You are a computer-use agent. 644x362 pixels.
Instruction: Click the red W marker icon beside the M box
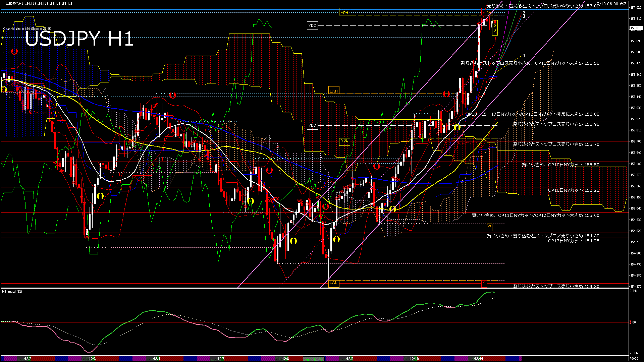pyautogui.click(x=489, y=12)
